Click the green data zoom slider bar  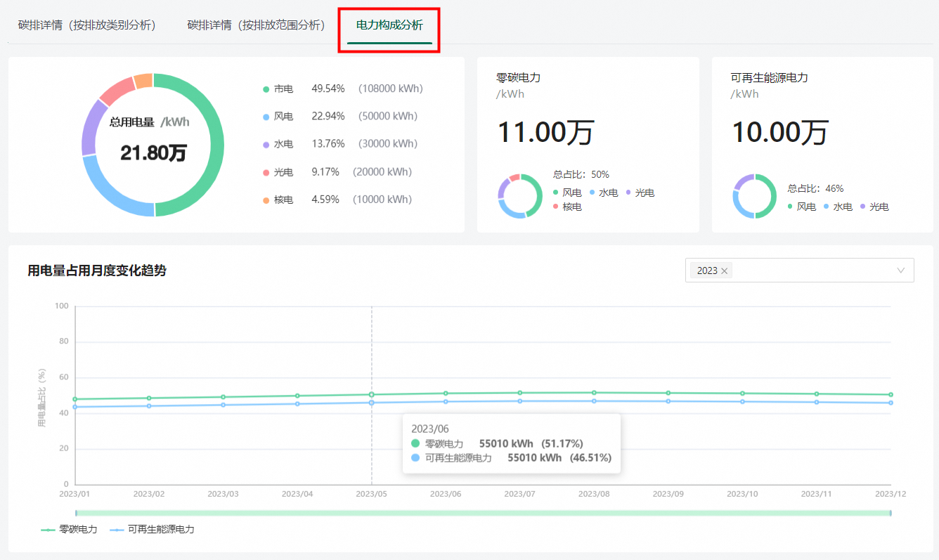(484, 513)
